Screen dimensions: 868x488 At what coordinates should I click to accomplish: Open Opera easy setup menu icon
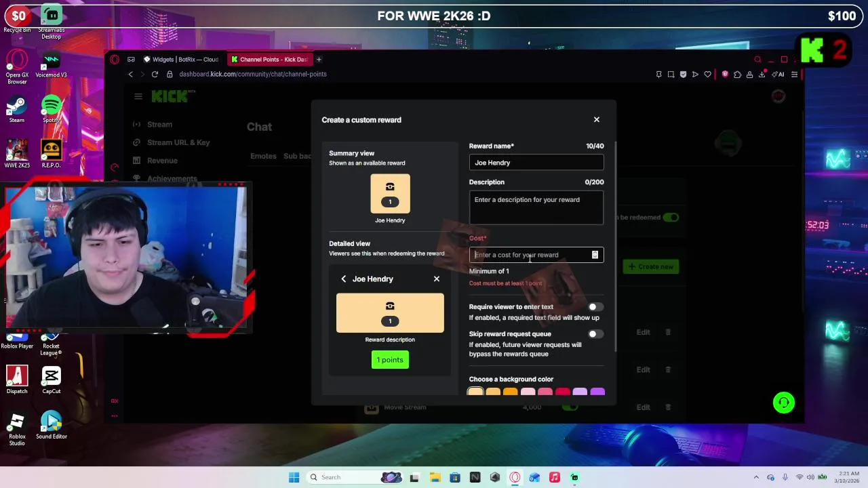(x=794, y=75)
